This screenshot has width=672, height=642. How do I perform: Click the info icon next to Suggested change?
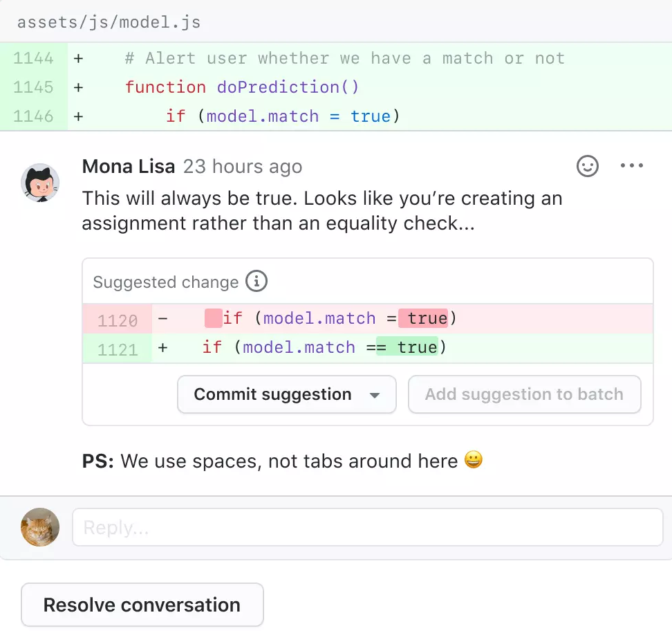click(256, 282)
